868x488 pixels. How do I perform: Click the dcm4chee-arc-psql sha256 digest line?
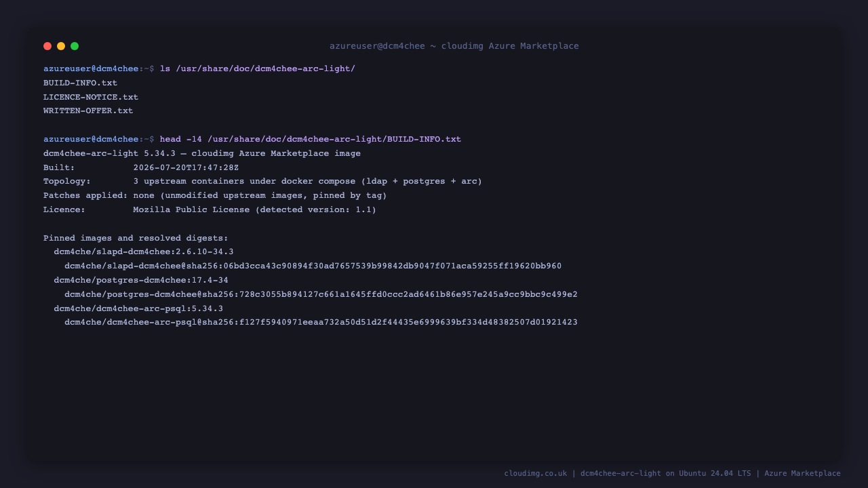point(321,322)
